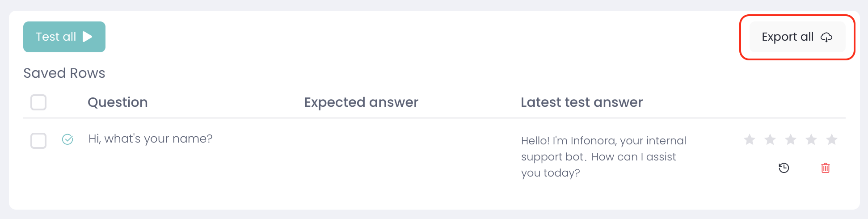The image size is (868, 219).
Task: Open the test history clock icon
Action: point(784,168)
